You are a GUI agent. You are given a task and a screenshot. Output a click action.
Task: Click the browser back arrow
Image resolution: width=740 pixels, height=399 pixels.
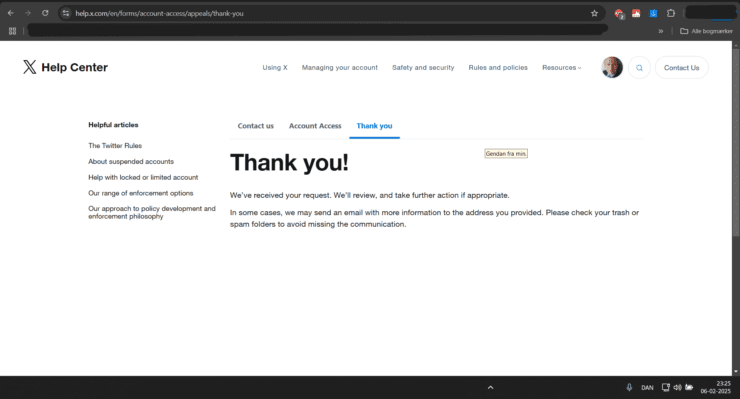(x=10, y=13)
